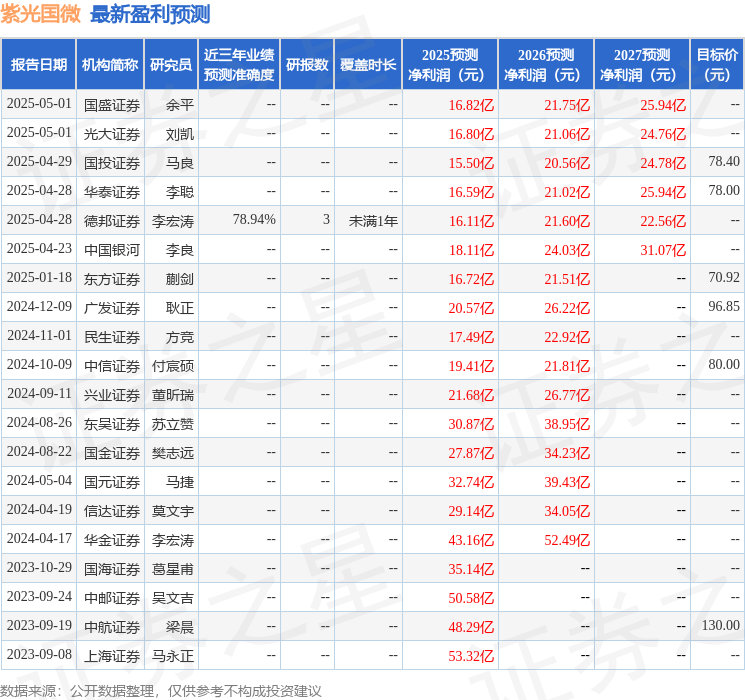Select the 国投证券 institution cell
This screenshot has width=745, height=700.
point(112,163)
